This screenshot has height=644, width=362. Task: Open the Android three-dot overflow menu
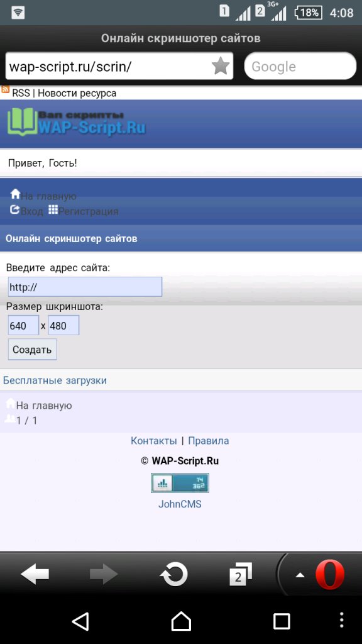click(x=341, y=621)
